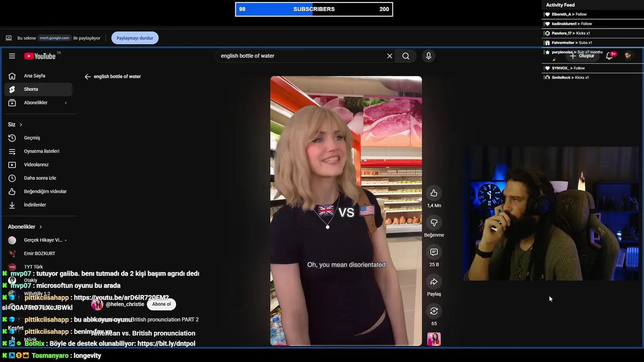Go back using the arrow beside search title

[88, 76]
